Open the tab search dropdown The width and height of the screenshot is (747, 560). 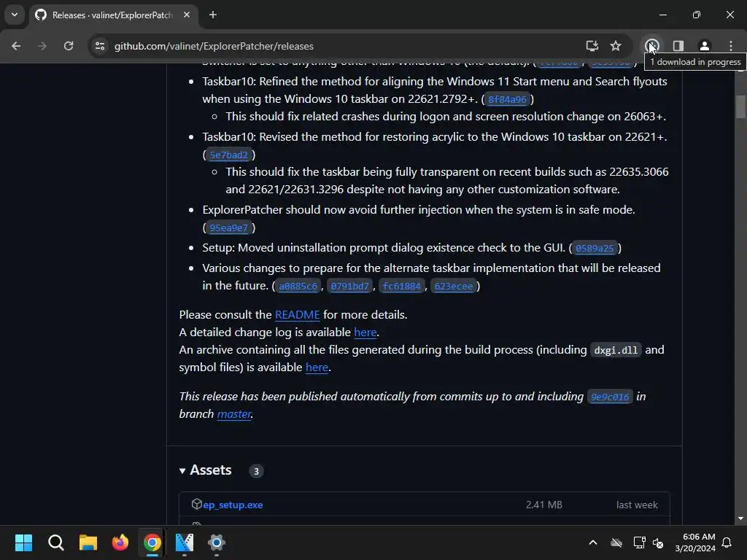pos(15,15)
